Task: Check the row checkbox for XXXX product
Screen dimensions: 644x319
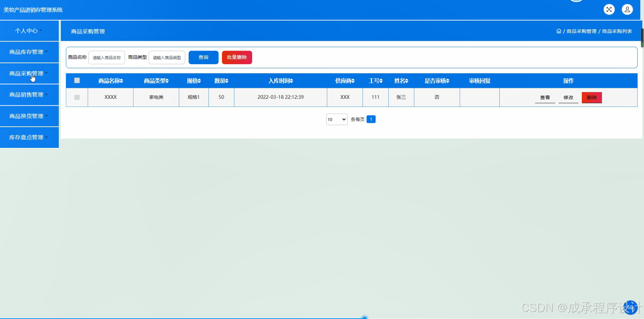Action: pos(77,97)
